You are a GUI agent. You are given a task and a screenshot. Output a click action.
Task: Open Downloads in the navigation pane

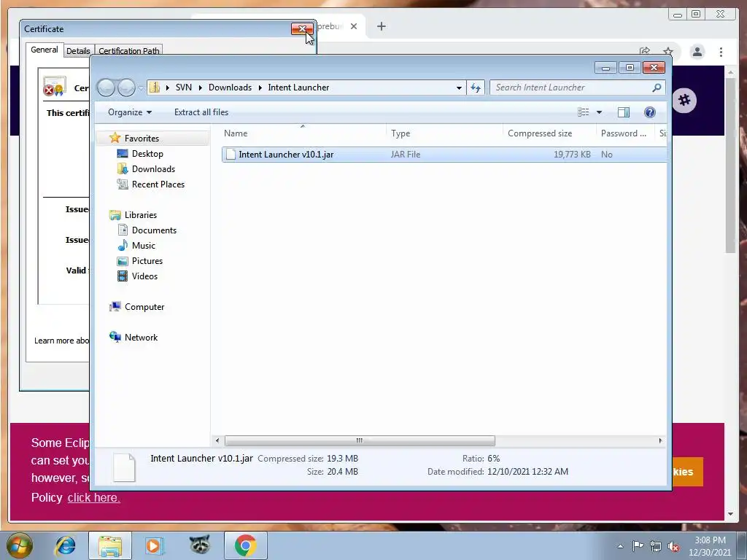pyautogui.click(x=153, y=169)
